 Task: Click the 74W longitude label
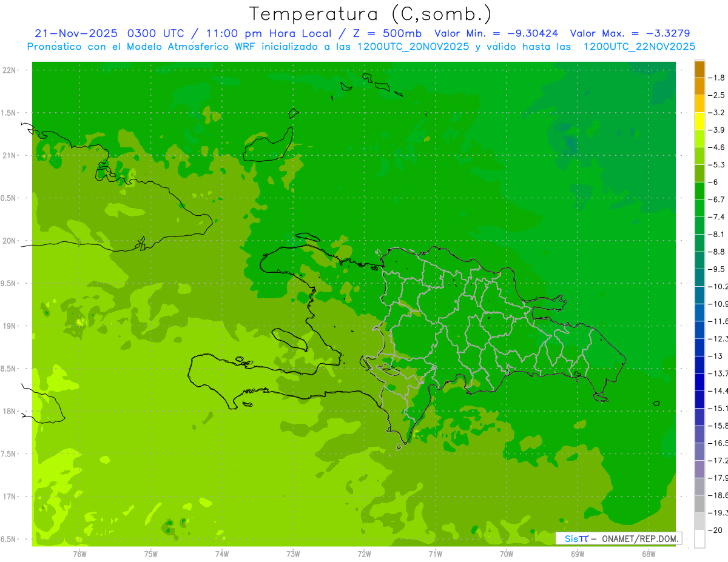pos(222,554)
